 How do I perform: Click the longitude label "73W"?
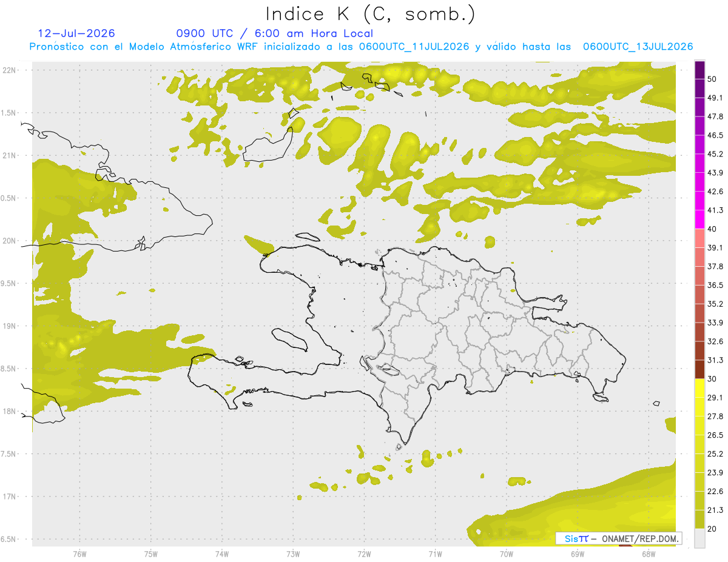pos(293,554)
